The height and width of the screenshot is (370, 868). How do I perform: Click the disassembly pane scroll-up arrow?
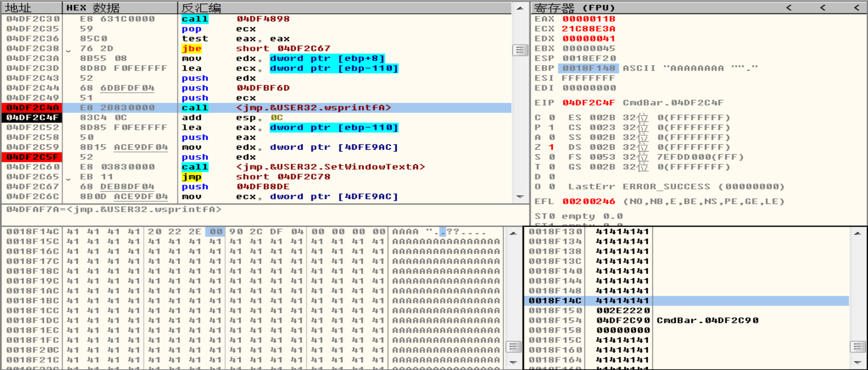520,8
